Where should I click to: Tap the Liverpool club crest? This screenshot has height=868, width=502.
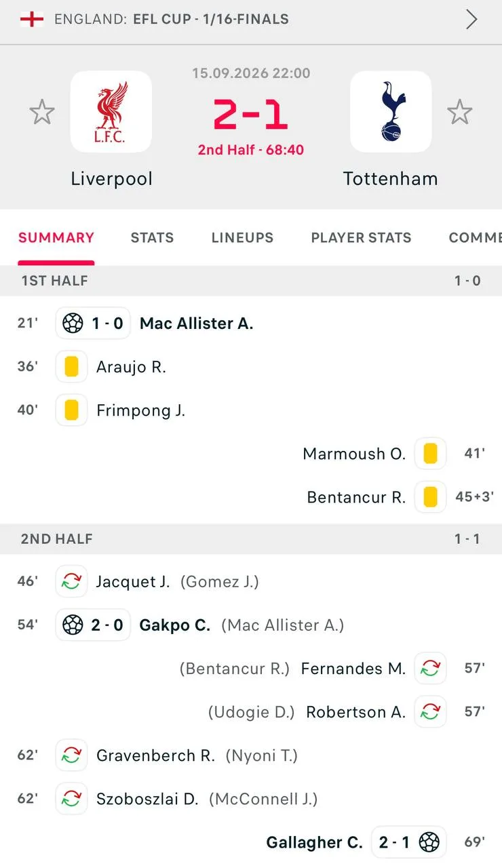coord(111,112)
